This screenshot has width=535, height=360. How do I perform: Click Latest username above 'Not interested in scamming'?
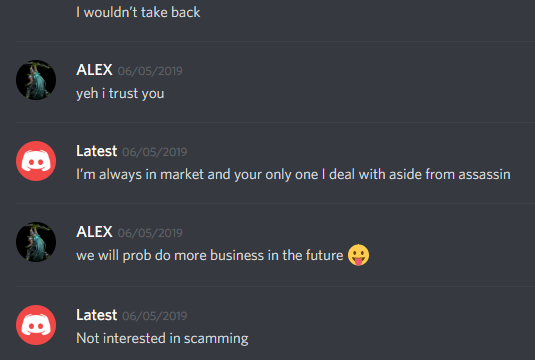[x=97, y=315]
